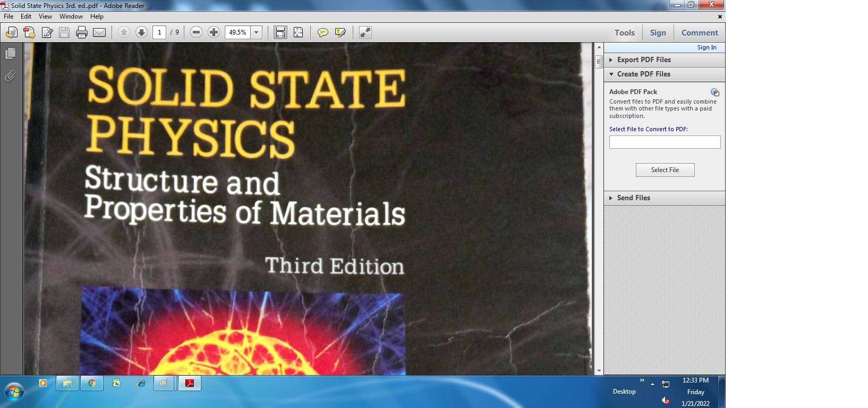Open Excel from the taskbar
Screen dimensions: 868x408
click(116, 383)
